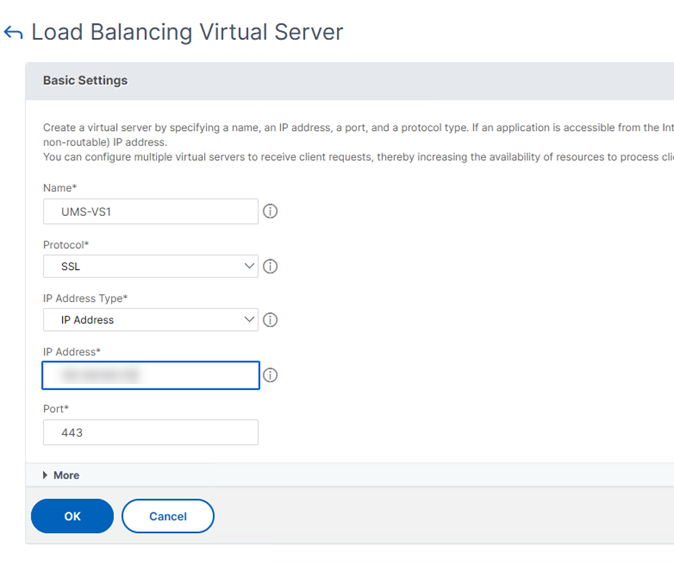
Task: Click the info icon beside the Protocol dropdown
Action: (270, 267)
